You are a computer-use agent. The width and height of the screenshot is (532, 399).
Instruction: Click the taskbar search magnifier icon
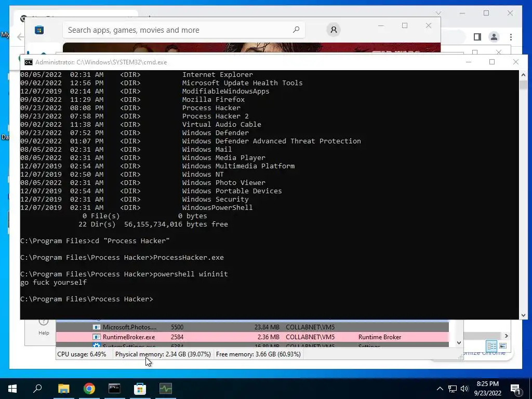[x=37, y=388]
